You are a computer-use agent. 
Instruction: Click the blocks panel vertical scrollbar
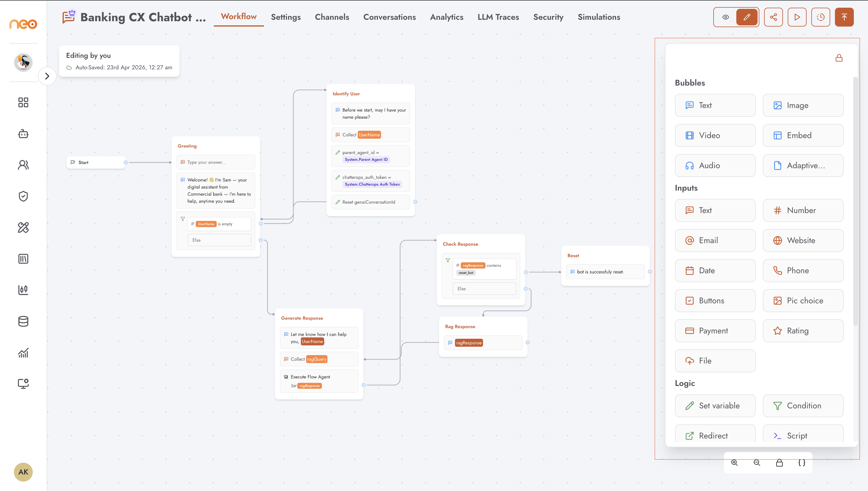[x=856, y=202]
